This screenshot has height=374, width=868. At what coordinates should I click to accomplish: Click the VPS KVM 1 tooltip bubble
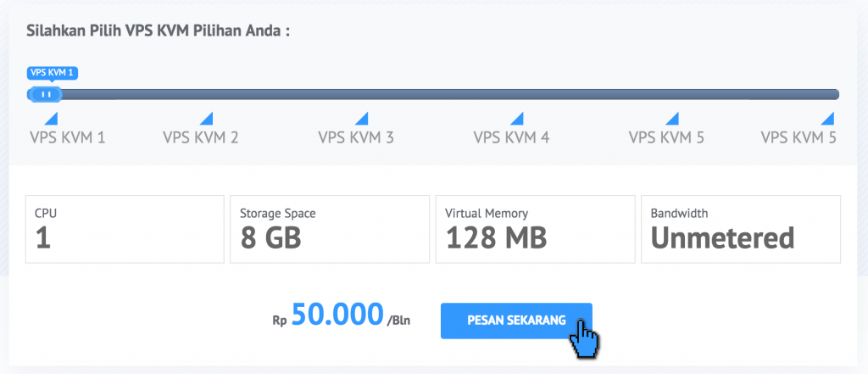click(x=52, y=73)
